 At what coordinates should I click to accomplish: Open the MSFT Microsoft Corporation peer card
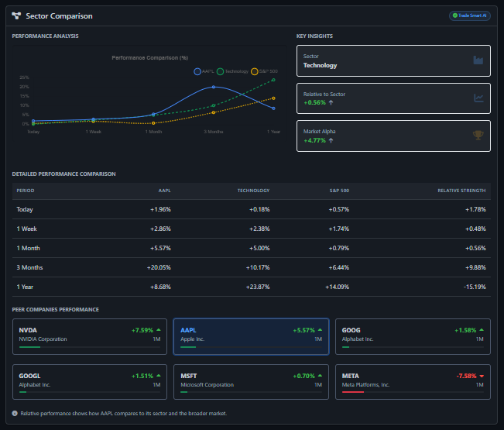coord(251,380)
